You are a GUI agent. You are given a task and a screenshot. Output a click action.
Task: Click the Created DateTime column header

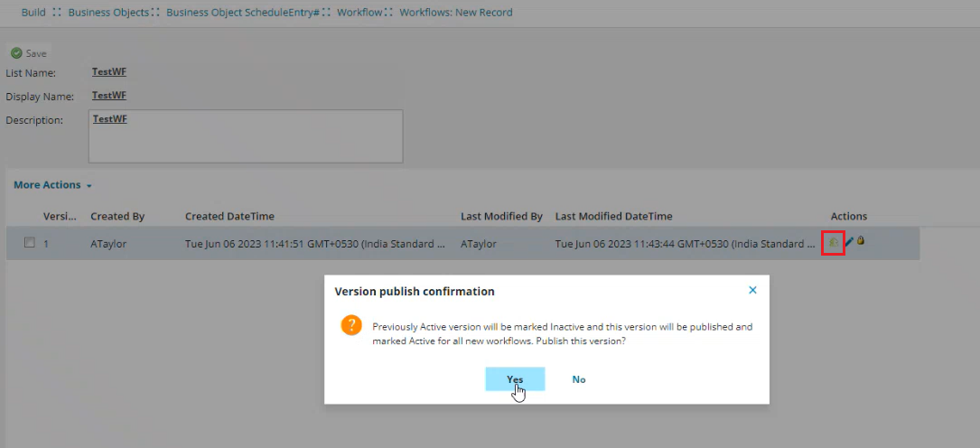tap(229, 216)
